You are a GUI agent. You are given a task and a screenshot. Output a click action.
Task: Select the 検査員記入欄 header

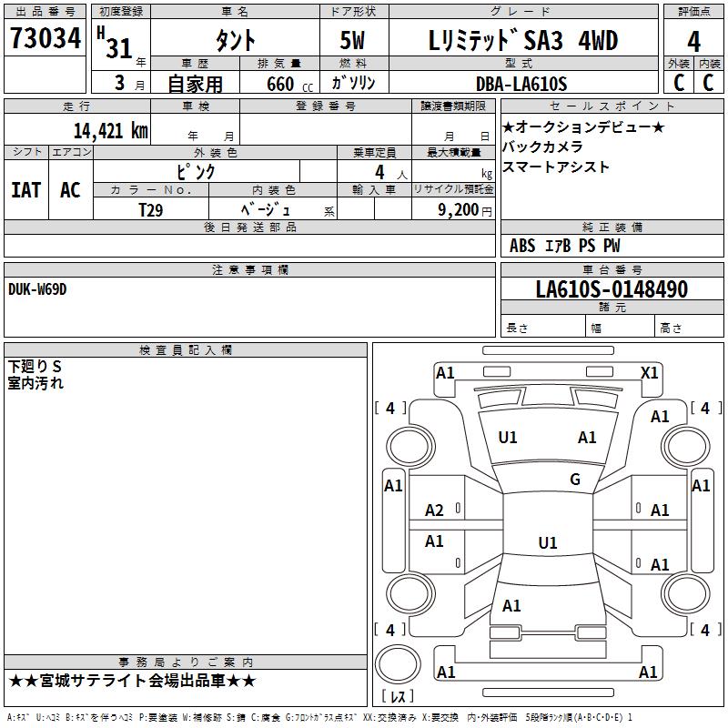186,350
